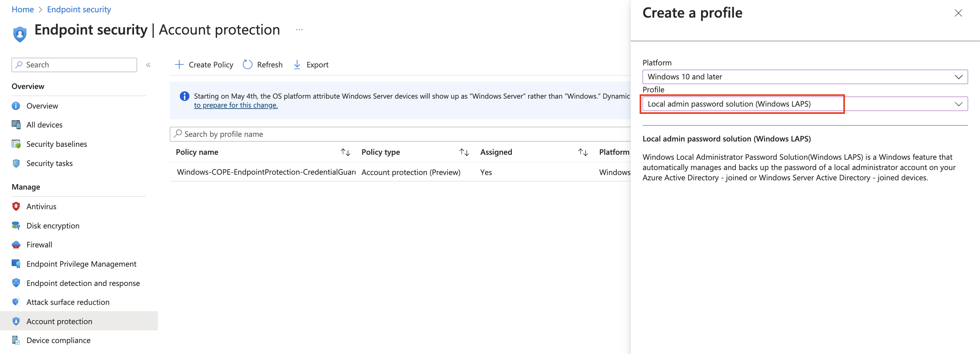Open the Platform dropdown

point(805,77)
